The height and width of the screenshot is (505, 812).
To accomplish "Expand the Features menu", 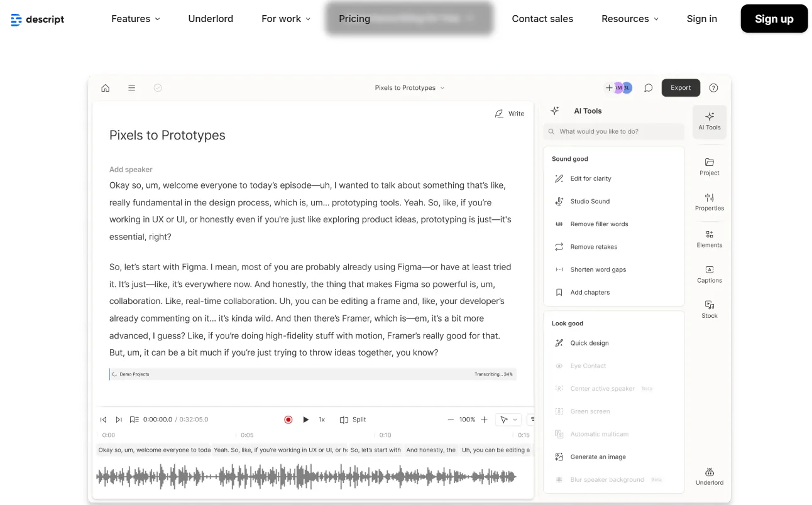I will coord(136,19).
